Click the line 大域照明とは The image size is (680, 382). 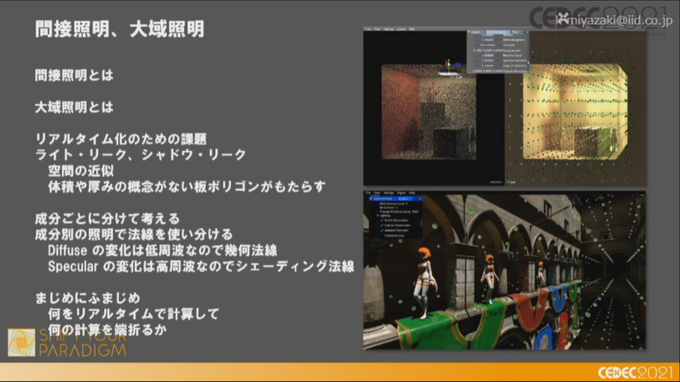74,107
